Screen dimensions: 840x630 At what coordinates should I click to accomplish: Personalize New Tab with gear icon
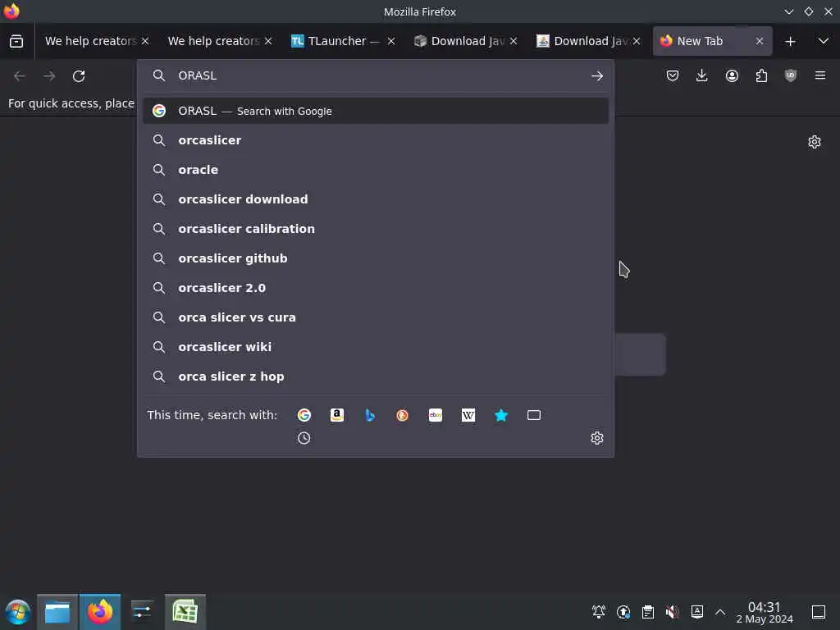(815, 142)
